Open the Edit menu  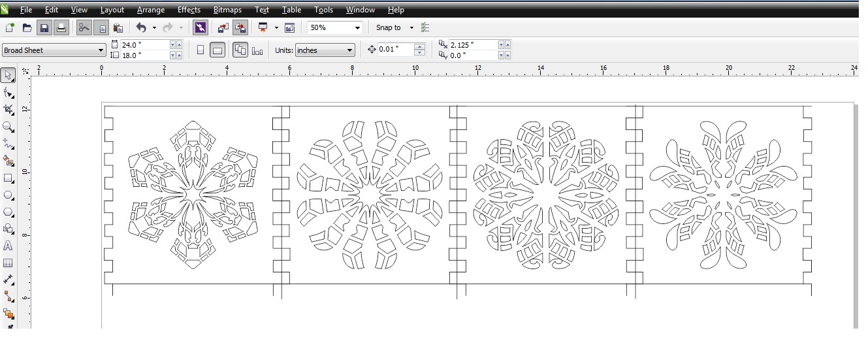point(52,10)
